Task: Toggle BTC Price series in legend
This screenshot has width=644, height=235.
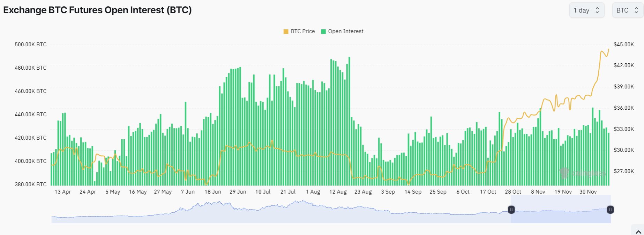Action: [299, 31]
